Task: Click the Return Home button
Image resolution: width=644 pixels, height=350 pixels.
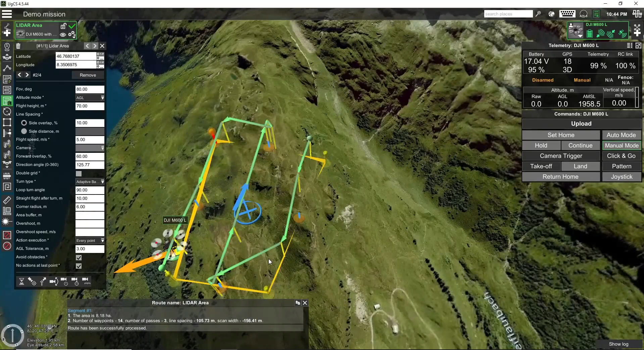Action: coord(560,177)
